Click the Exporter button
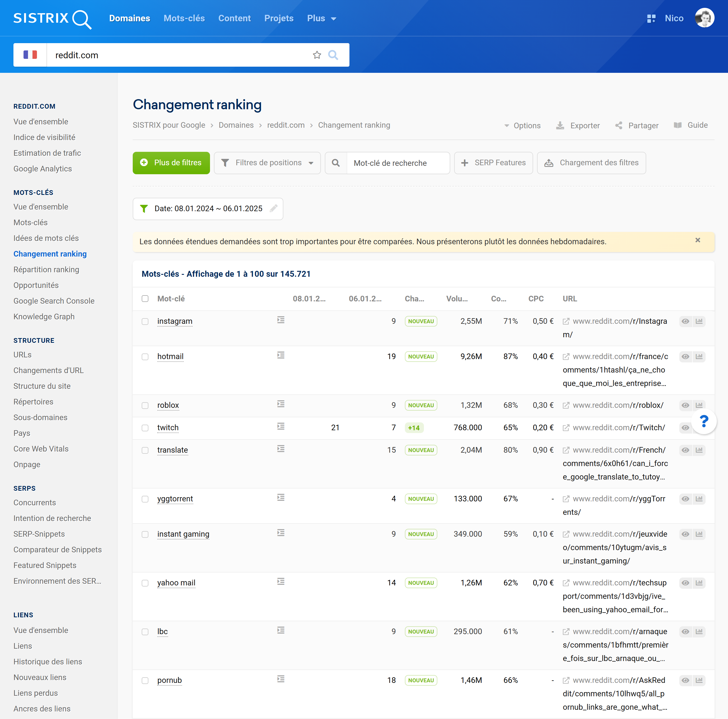The width and height of the screenshot is (728, 719). click(x=578, y=125)
